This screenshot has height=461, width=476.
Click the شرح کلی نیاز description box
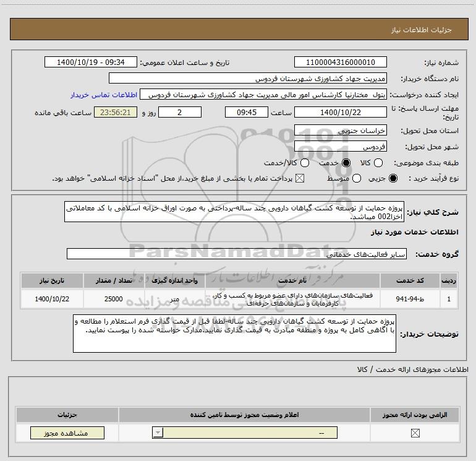[234, 212]
